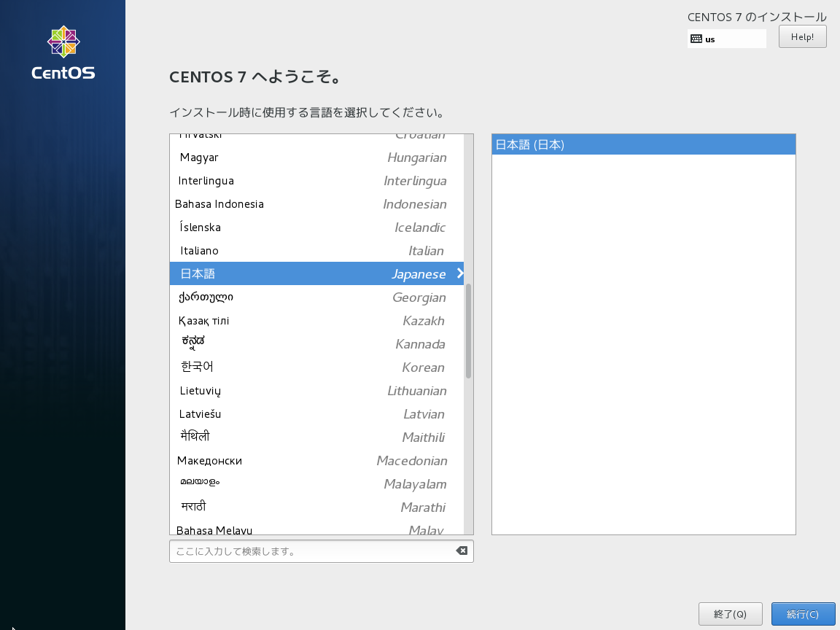The image size is (840, 630).
Task: Select 한국어 Korean language row
Action: [x=316, y=367]
